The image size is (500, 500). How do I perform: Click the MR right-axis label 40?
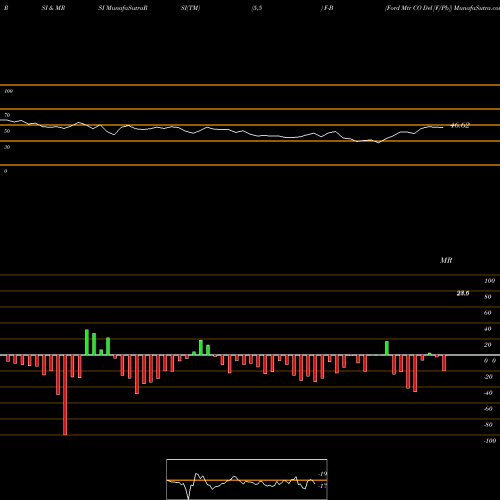pyautogui.click(x=488, y=329)
